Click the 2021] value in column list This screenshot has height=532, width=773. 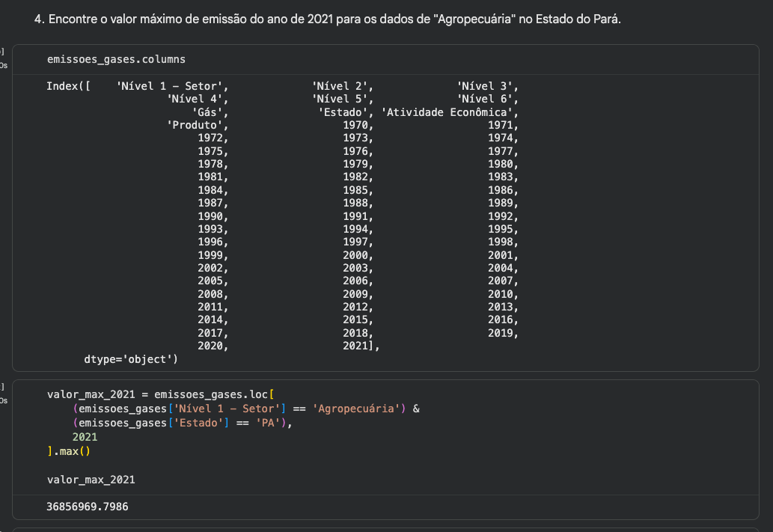click(358, 346)
